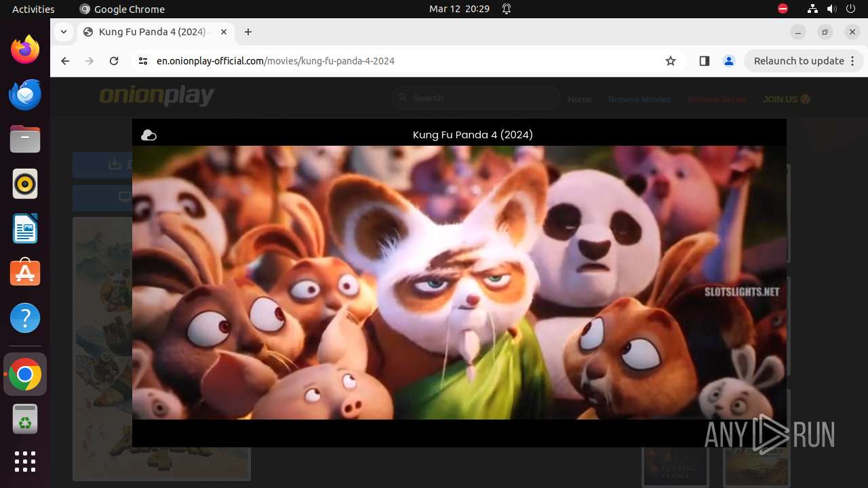Open Browse Movies in site navigation
The height and width of the screenshot is (488, 868).
(639, 99)
